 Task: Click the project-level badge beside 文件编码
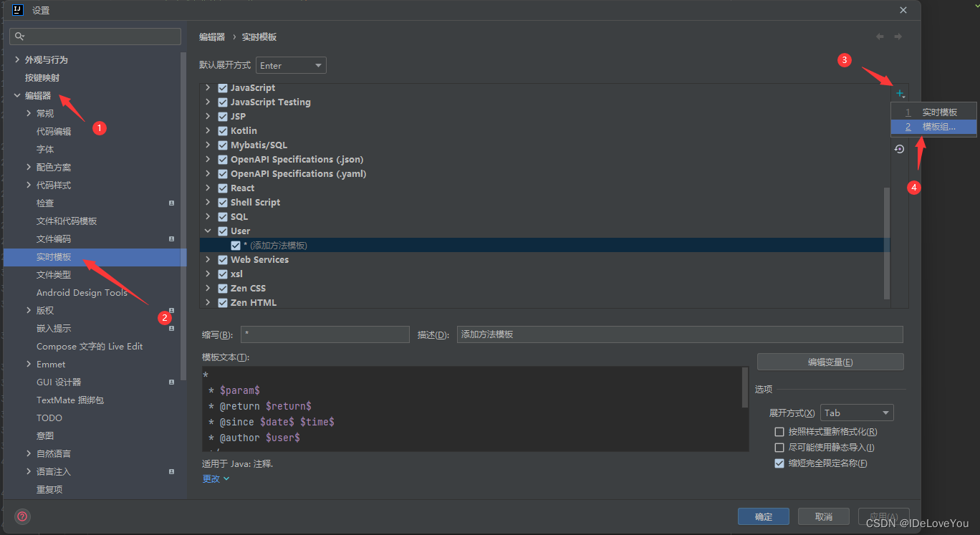pyautogui.click(x=171, y=239)
